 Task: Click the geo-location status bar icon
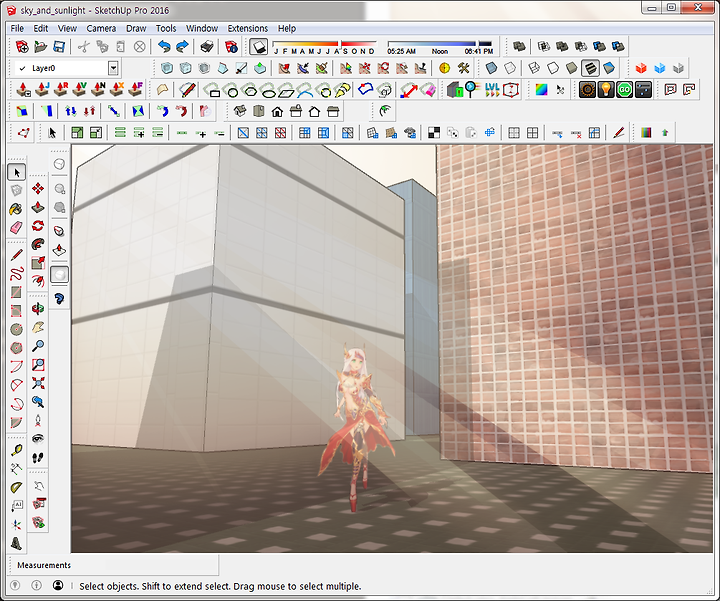coord(15,585)
